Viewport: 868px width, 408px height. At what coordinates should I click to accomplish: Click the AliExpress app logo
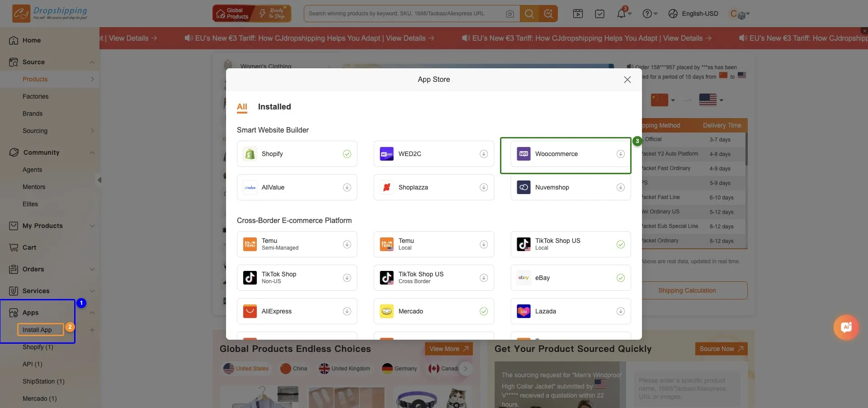(x=250, y=311)
